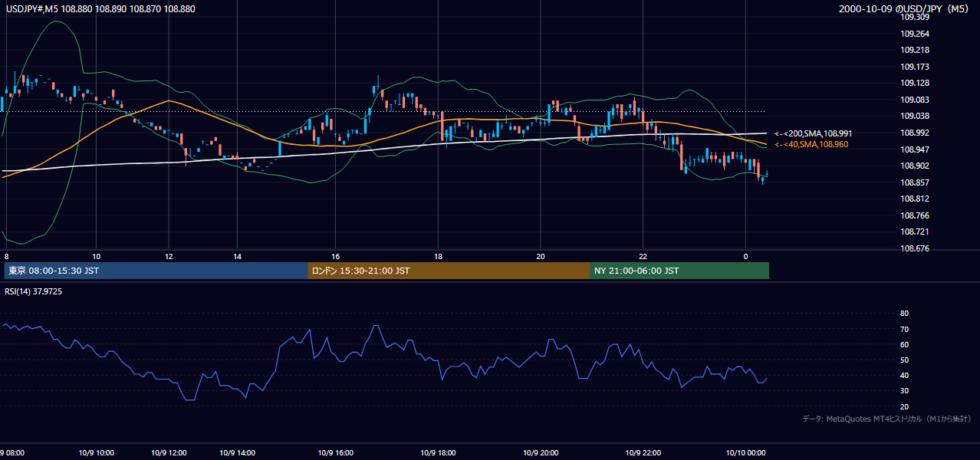
Task: Click the 10/9 22:00 bottom time label
Action: click(x=643, y=452)
